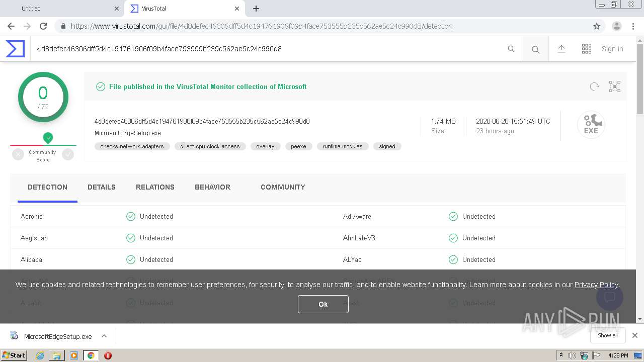
Task: Click the overlay tag
Action: [x=265, y=146]
